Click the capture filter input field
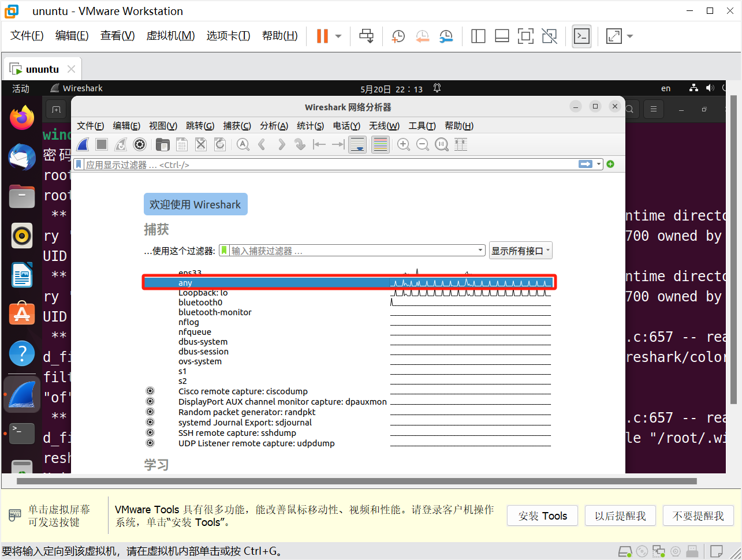Viewport: 742px width, 560px height. pyautogui.click(x=353, y=251)
